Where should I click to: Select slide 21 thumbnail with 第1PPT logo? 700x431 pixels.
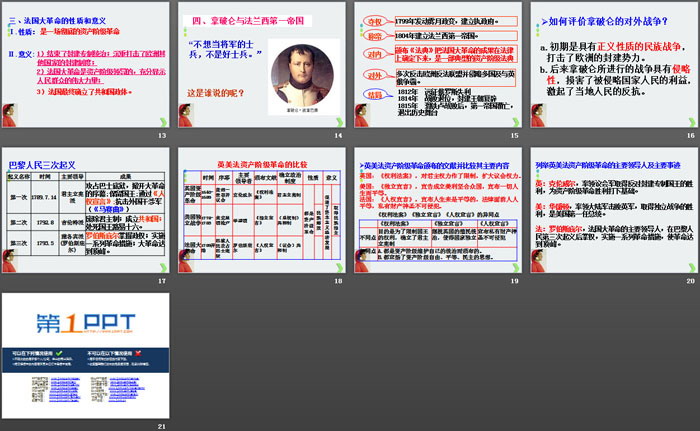tap(86, 356)
